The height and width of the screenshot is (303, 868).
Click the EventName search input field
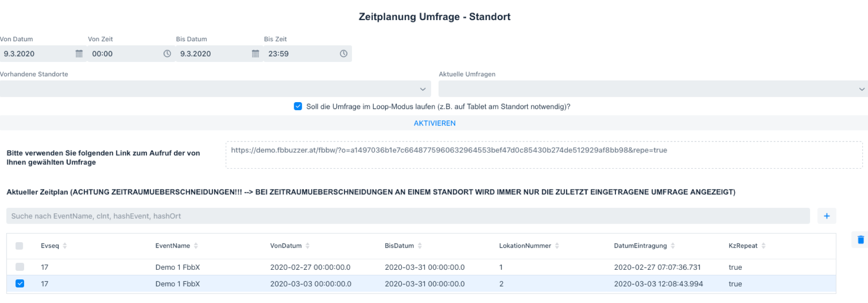point(407,216)
